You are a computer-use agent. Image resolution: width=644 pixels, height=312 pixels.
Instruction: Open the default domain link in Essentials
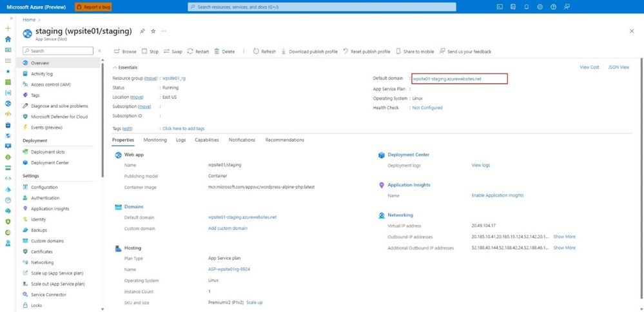pyautogui.click(x=447, y=79)
